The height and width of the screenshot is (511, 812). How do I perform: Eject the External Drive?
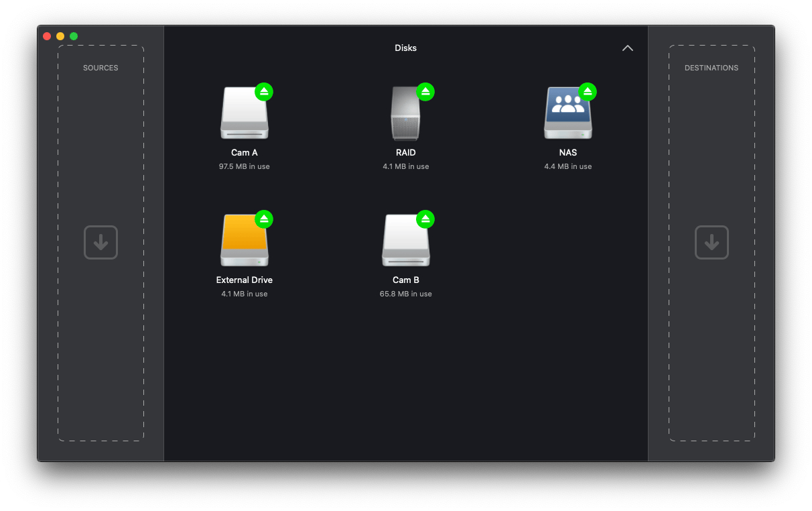click(x=263, y=219)
